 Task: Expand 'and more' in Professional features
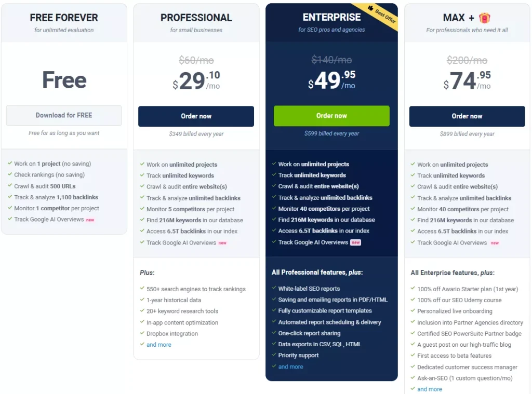pyautogui.click(x=158, y=345)
